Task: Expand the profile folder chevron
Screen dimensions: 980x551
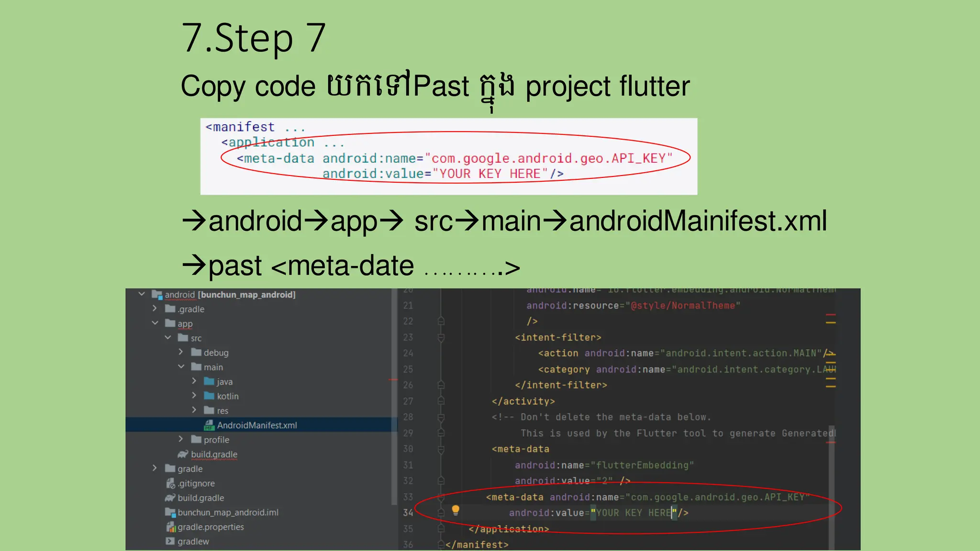Action: pyautogui.click(x=181, y=439)
